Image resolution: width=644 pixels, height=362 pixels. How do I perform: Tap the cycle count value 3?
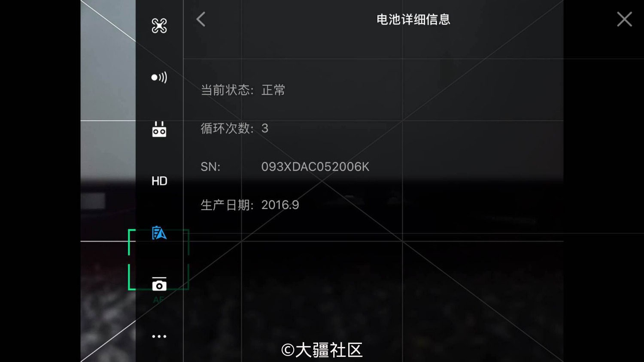tap(265, 128)
